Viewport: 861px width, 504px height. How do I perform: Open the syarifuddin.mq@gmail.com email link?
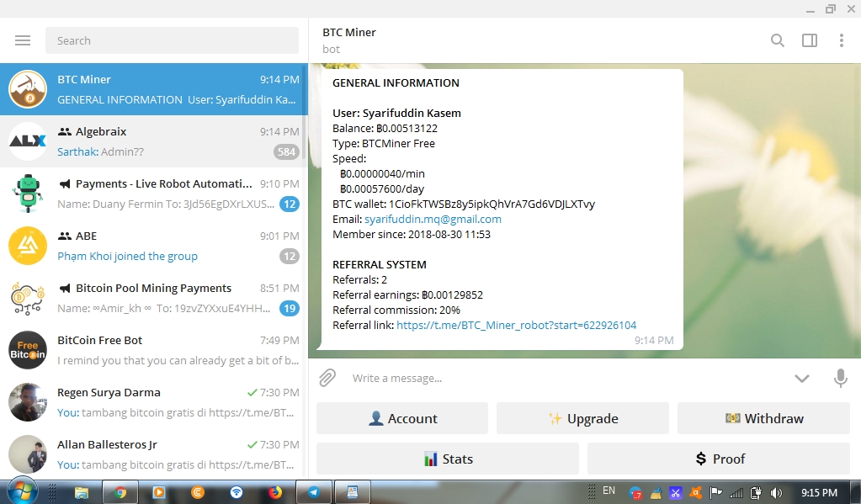433,219
